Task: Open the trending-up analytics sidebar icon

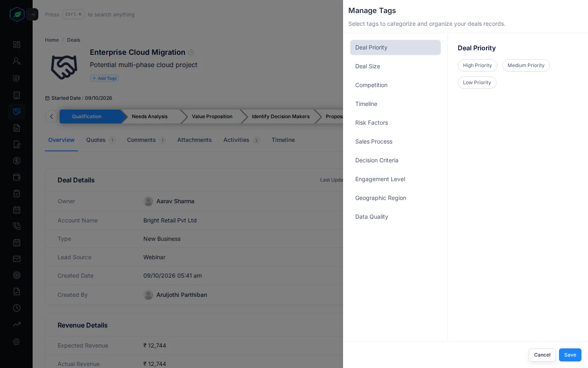Action: 17,324
